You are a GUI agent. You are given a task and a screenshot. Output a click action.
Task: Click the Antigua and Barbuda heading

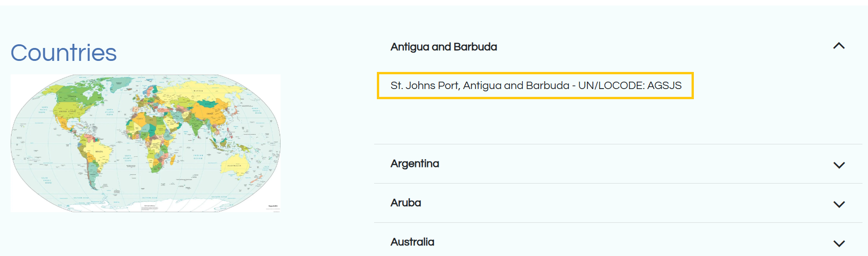tap(444, 47)
